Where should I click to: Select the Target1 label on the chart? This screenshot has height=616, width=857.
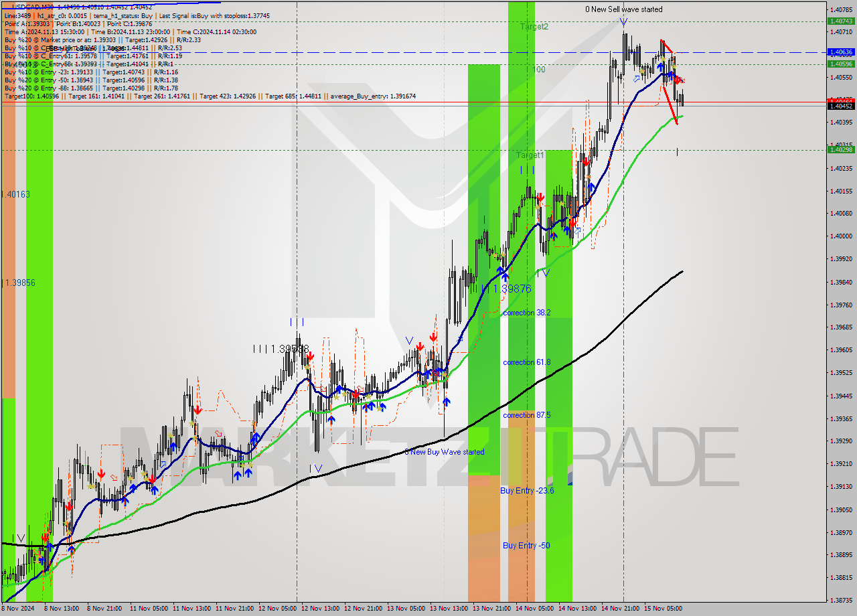click(x=530, y=155)
